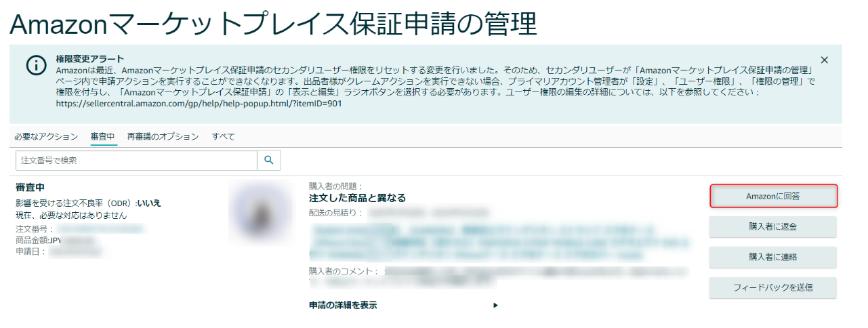
Task: Click the 購入者に連絡 button
Action: [773, 257]
